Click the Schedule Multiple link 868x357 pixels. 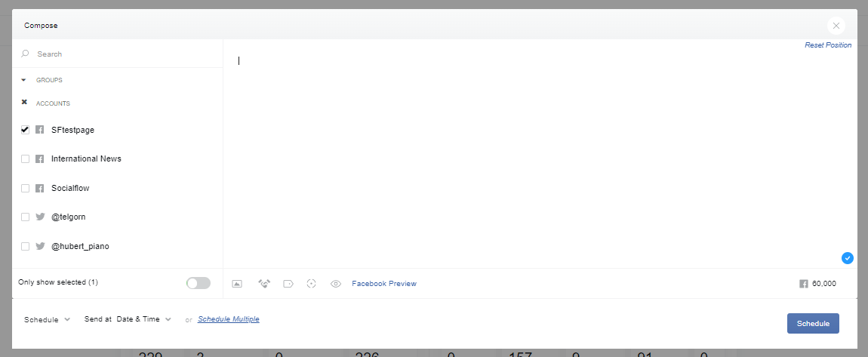tap(229, 319)
